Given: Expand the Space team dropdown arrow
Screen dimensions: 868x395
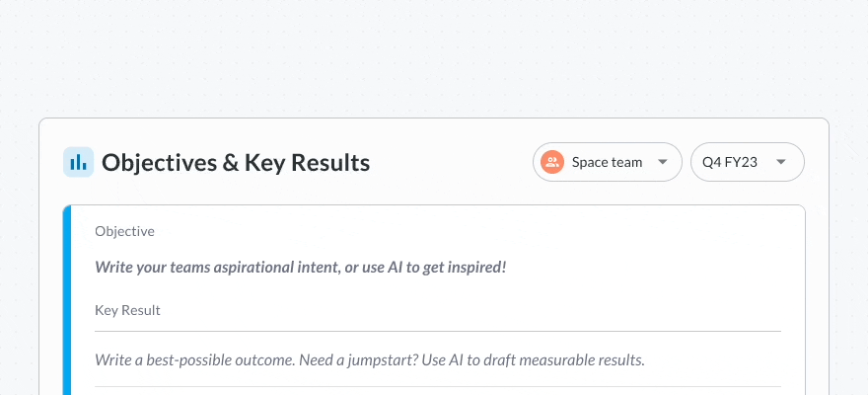Looking at the screenshot, I should pos(663,162).
